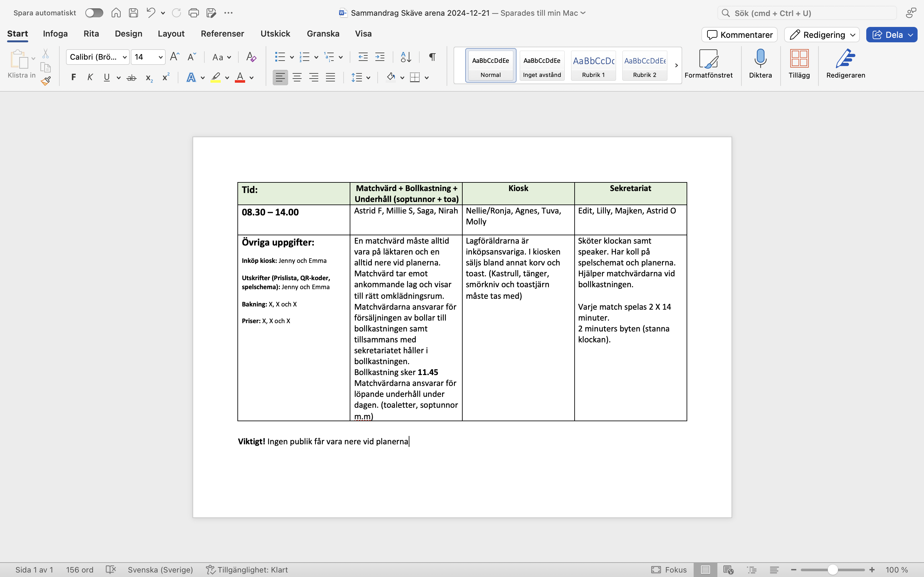The image size is (924, 577).
Task: Open the Granska ribbon tab
Action: [323, 34]
